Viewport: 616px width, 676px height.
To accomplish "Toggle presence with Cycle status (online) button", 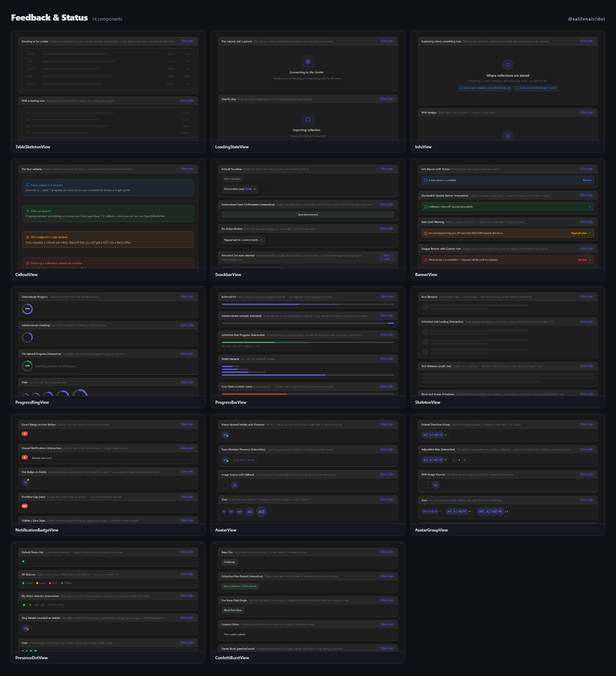I will point(244,460).
